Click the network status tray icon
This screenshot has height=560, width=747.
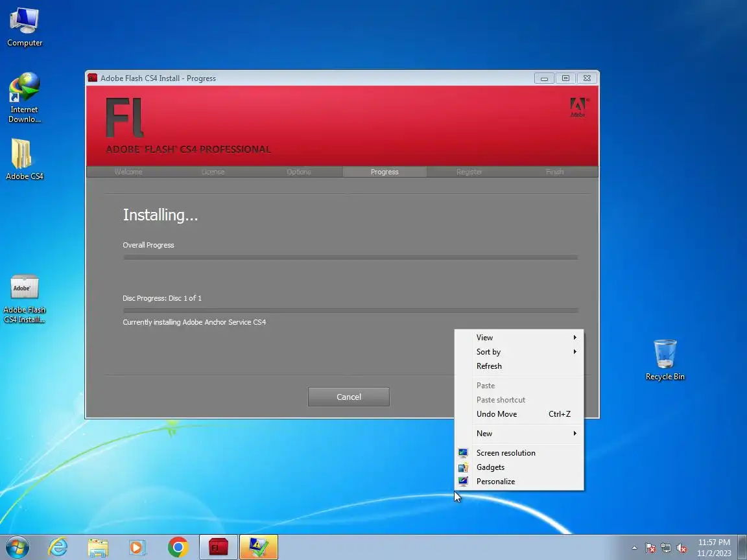pyautogui.click(x=666, y=548)
